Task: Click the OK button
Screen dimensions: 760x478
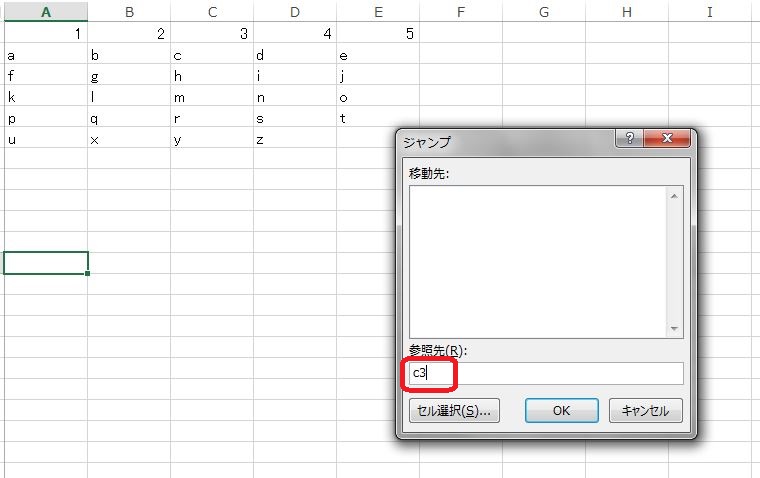Action: (x=561, y=411)
